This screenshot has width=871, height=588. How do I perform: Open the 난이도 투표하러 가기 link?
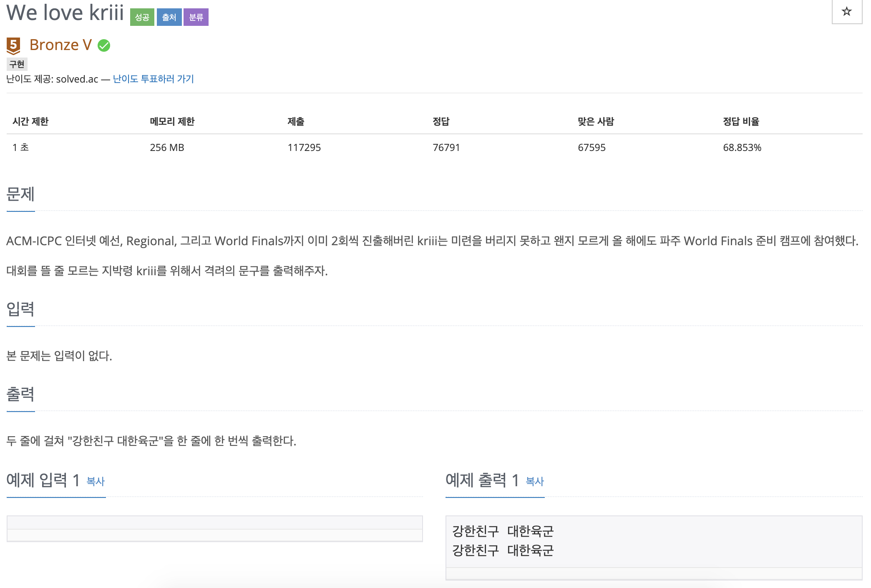(153, 79)
